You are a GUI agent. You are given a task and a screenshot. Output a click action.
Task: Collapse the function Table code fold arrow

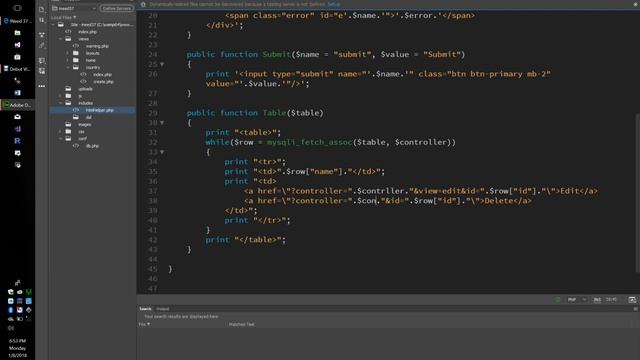162,122
